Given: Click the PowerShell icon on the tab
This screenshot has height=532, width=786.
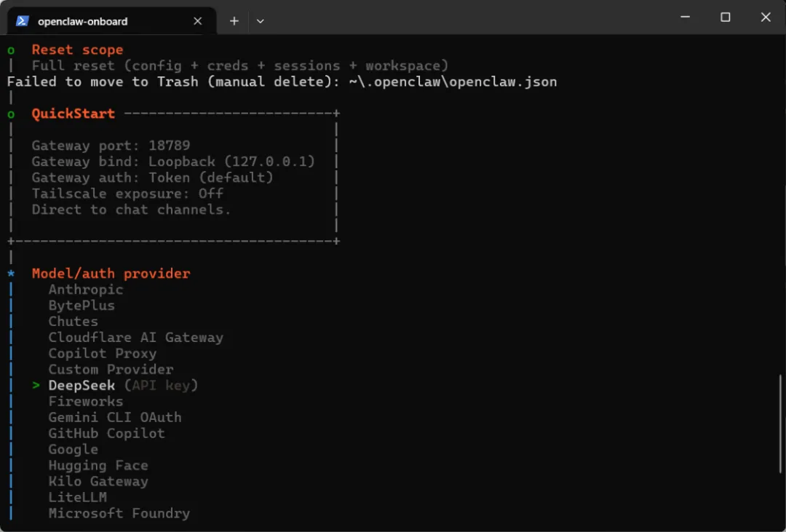Looking at the screenshot, I should click(x=22, y=21).
